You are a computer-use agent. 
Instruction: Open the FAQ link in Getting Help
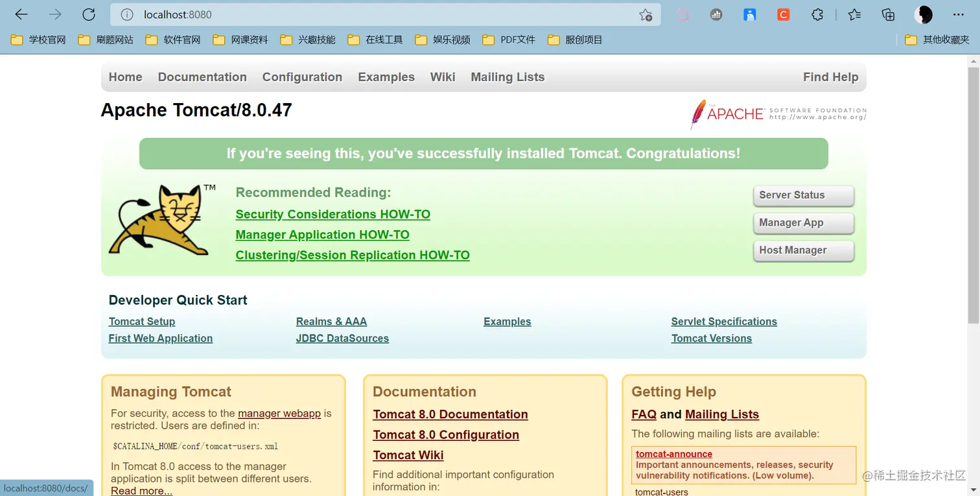644,414
